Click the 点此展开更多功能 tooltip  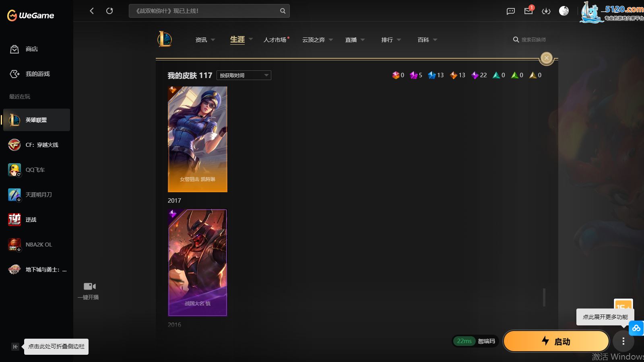coord(605,317)
